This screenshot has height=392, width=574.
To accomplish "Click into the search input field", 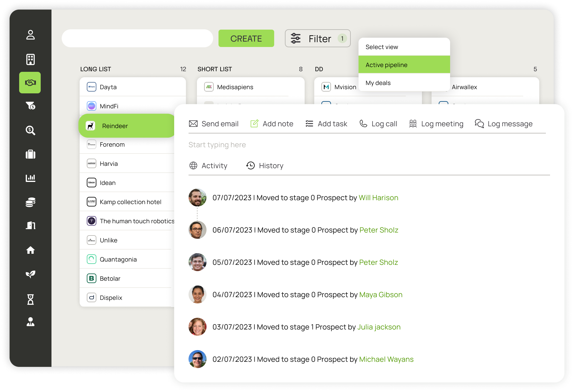I will click(137, 38).
